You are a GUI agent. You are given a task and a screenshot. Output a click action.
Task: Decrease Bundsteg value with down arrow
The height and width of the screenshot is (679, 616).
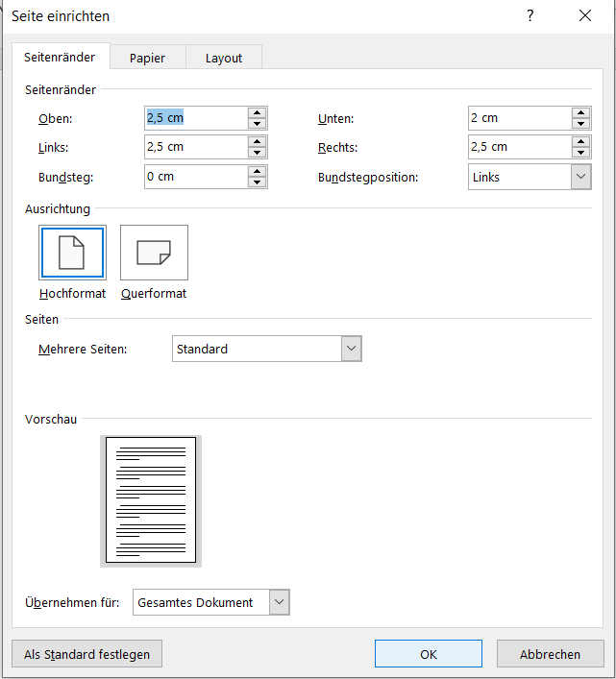[x=257, y=182]
